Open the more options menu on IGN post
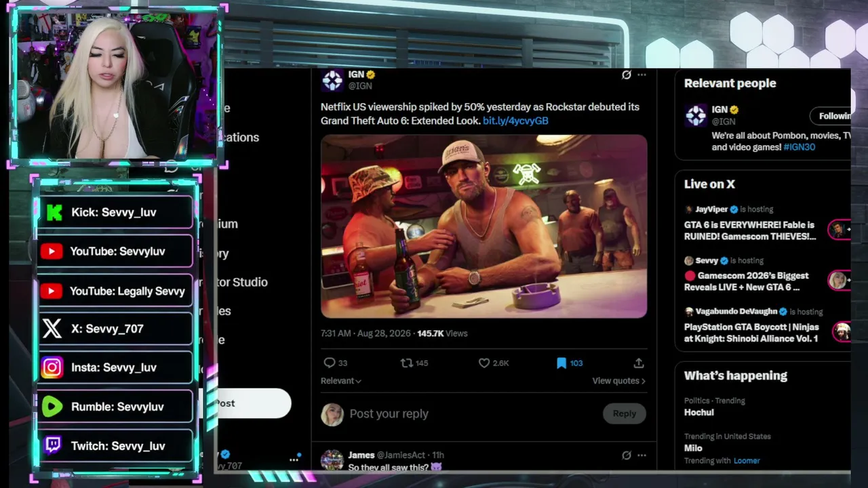The image size is (868, 488). tap(642, 75)
